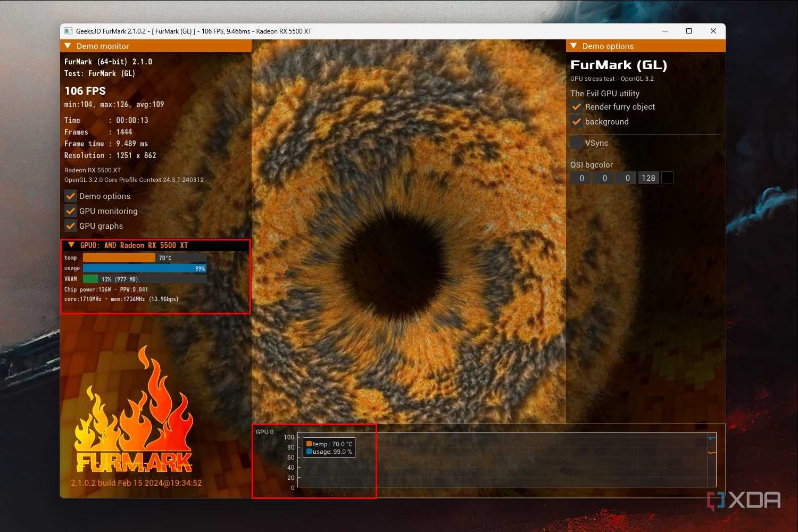Click The Evil GPU utility label

605,93
